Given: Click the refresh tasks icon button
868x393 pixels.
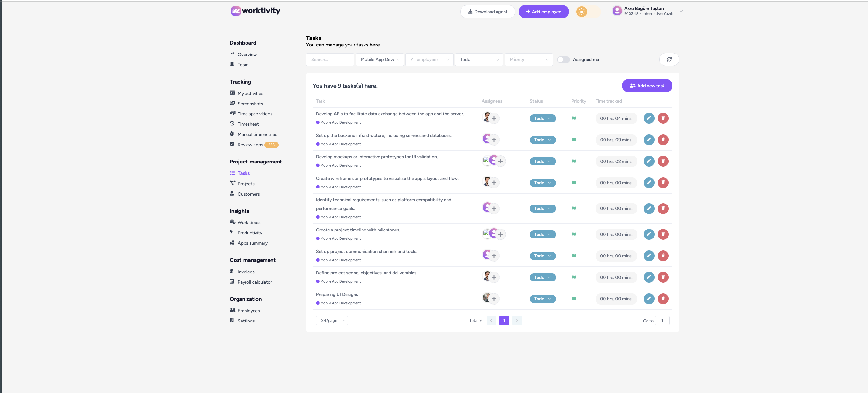Looking at the screenshot, I should coord(669,59).
